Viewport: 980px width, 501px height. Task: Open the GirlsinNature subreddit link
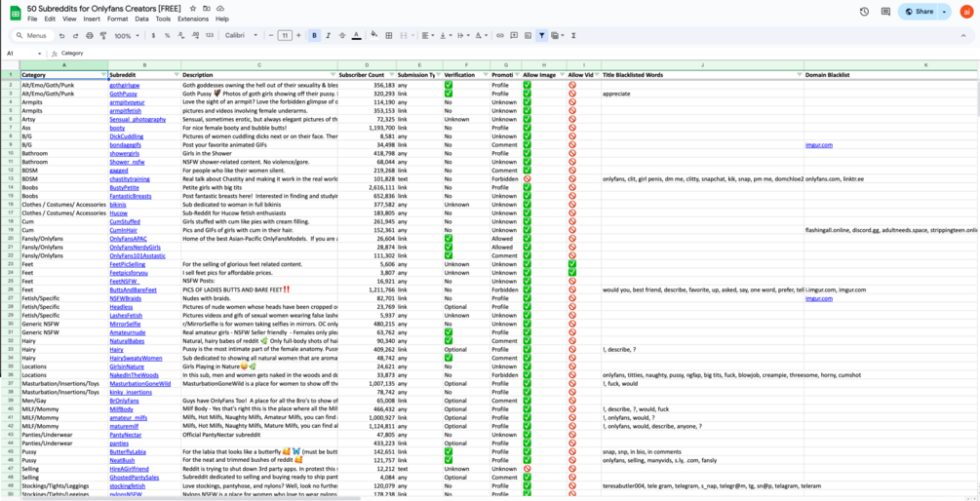[127, 366]
